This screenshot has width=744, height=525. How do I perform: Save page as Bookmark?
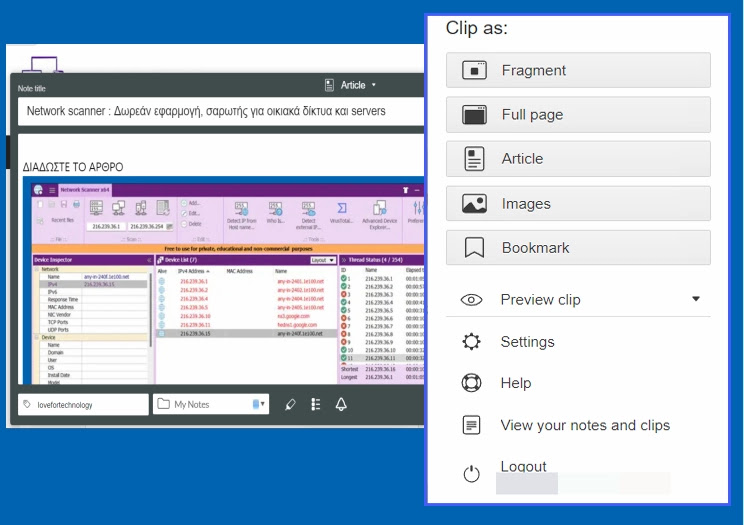578,248
